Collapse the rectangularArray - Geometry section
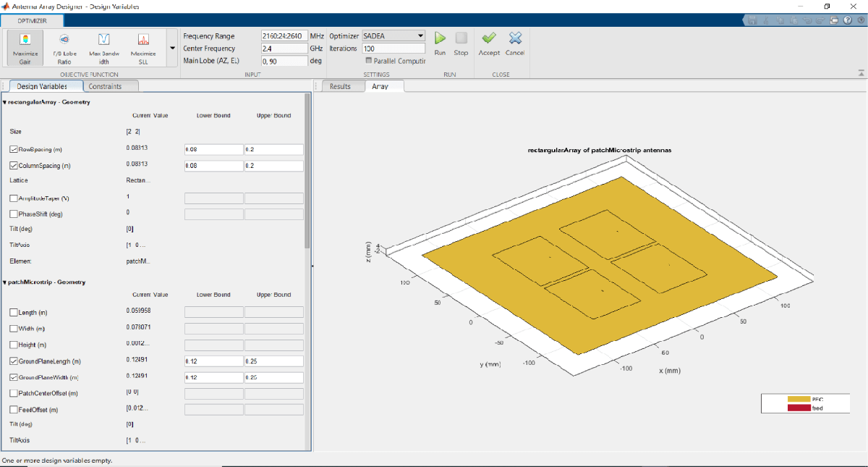Image resolution: width=868 pixels, height=467 pixels. pos(4,103)
